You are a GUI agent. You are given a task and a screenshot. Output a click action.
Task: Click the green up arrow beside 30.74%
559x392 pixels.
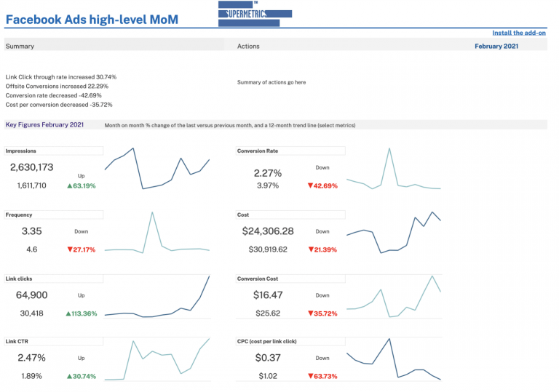click(x=69, y=377)
